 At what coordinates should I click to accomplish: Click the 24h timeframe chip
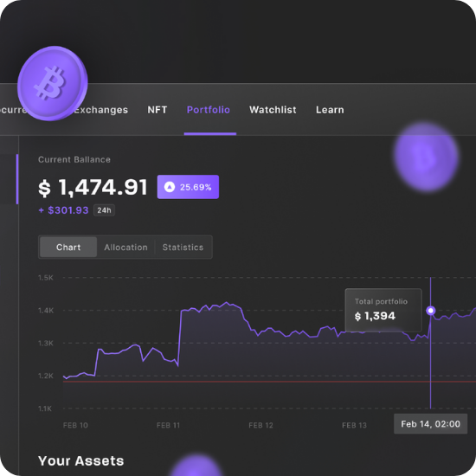tap(104, 210)
